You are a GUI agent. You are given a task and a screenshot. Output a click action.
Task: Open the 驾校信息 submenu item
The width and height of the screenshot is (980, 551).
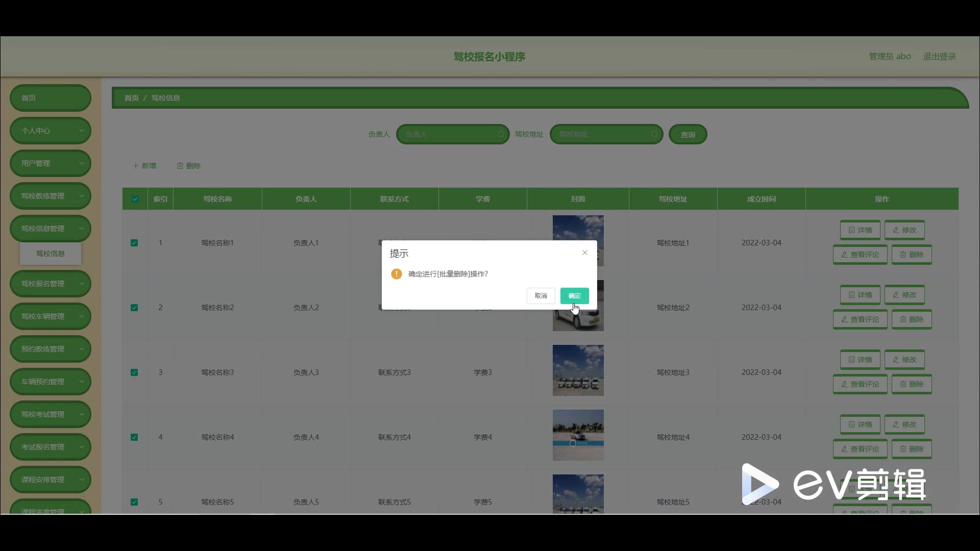coord(51,254)
